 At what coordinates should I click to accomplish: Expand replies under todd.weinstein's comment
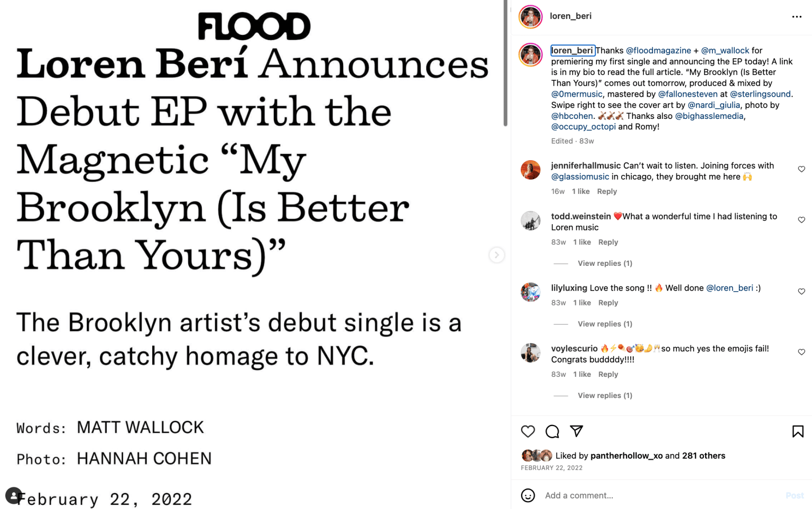604,263
